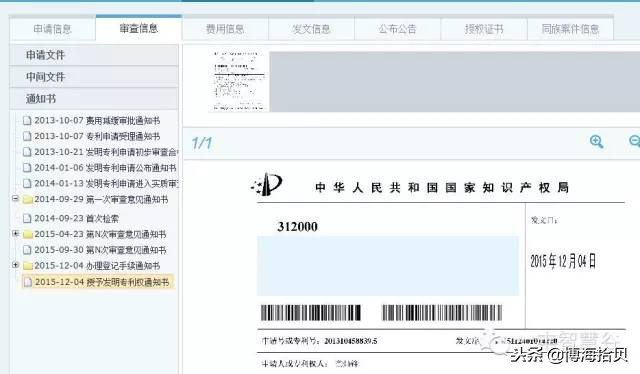
Task: Open the 费用信息 tab
Action: pos(225,29)
